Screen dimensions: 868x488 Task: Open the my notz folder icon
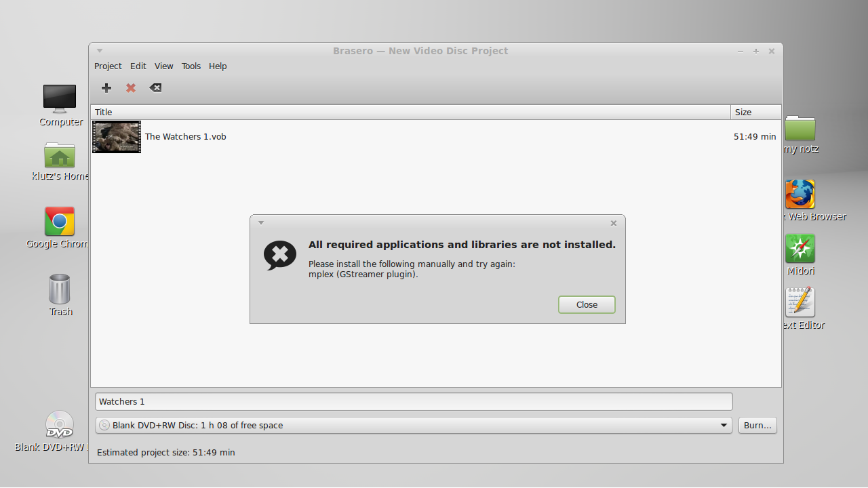(x=800, y=127)
